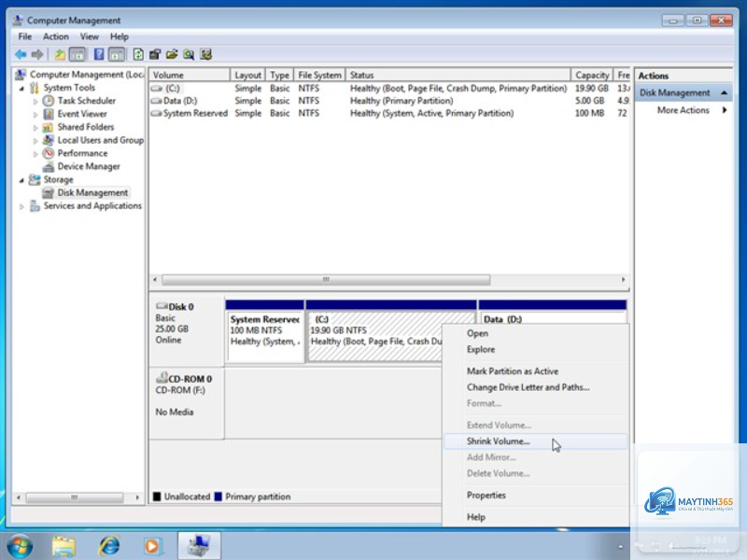The width and height of the screenshot is (747, 560).
Task: Select Event Viewer in the tree
Action: 82,114
